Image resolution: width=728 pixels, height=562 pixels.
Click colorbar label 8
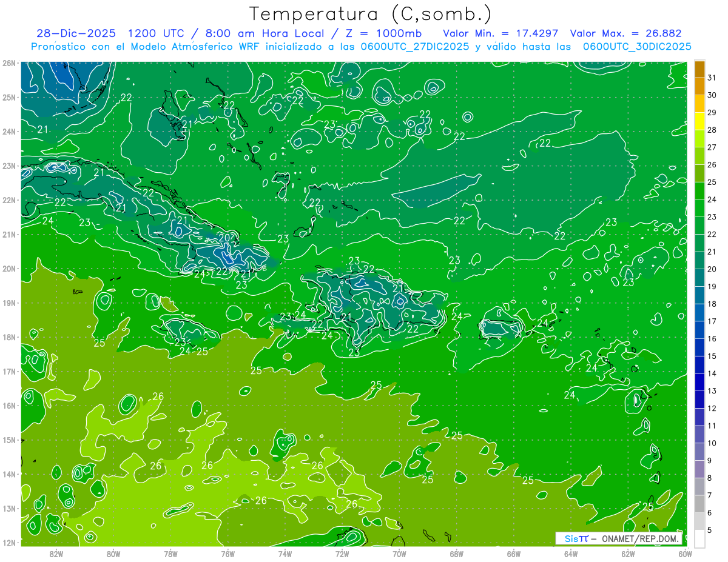tap(710, 478)
